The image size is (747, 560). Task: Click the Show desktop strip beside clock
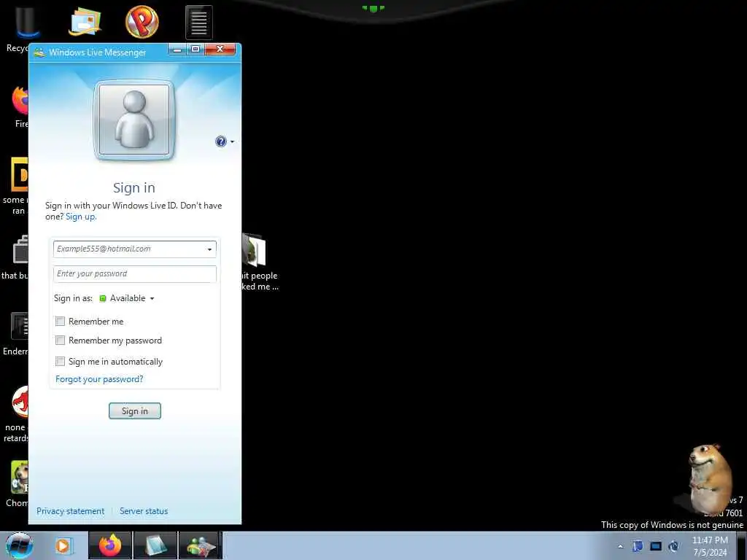743,545
